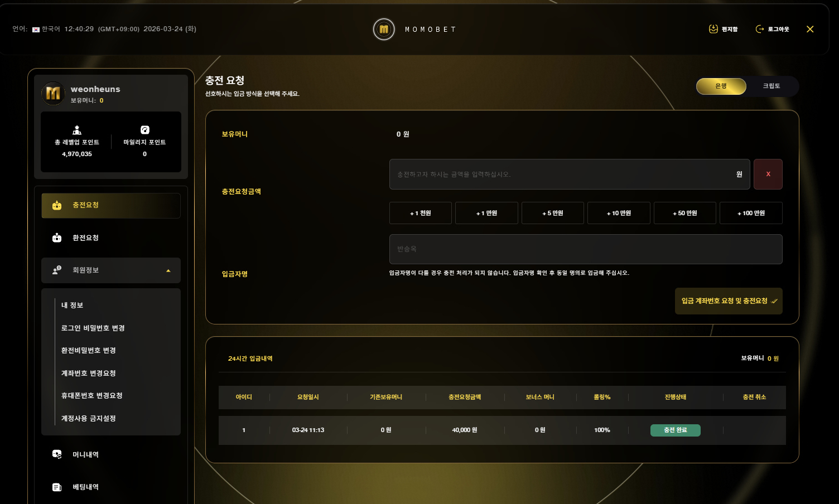Click the 마일리지 포인트 icon

pyautogui.click(x=145, y=130)
